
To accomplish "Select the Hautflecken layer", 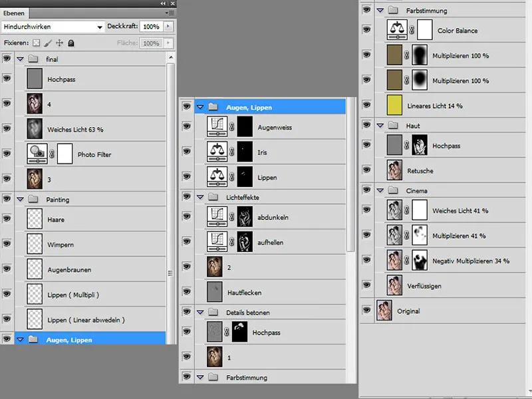I will pos(270,293).
